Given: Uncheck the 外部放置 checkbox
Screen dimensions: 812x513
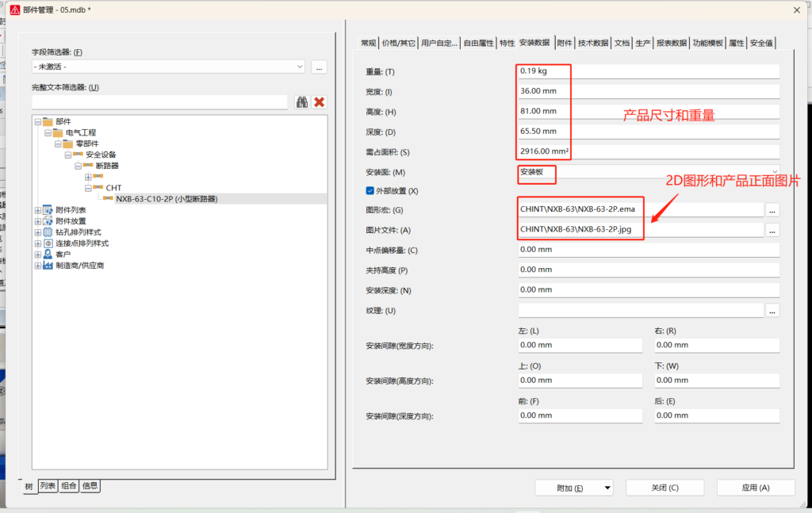Looking at the screenshot, I should [370, 191].
